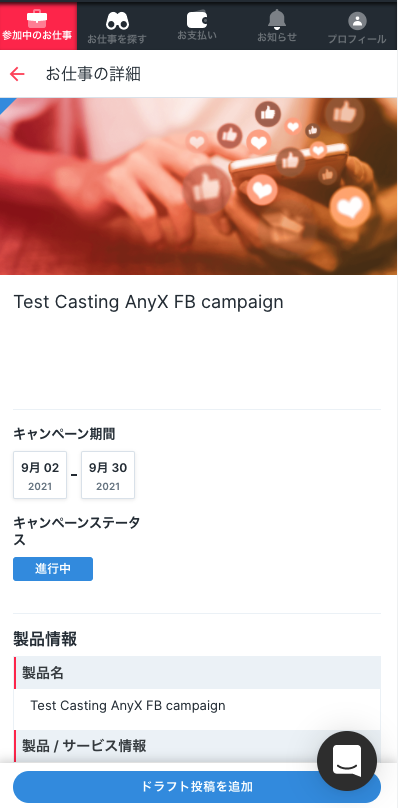Viewport: 398px width, 808px height.
Task: Select the 9月 30 end date box
Action: coord(108,475)
